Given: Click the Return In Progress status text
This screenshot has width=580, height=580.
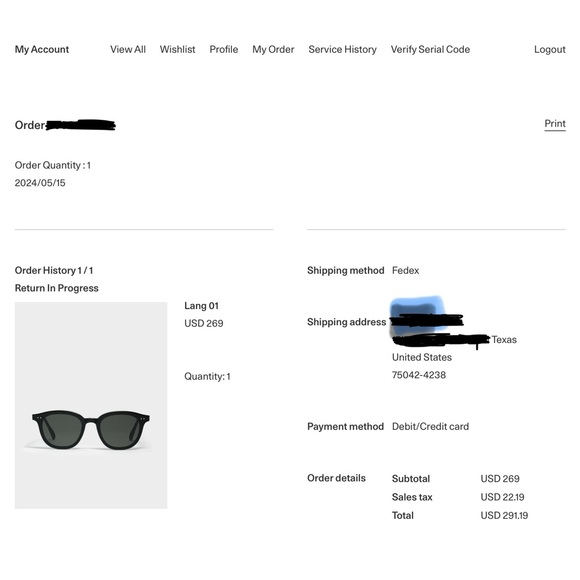Looking at the screenshot, I should pyautogui.click(x=57, y=288).
